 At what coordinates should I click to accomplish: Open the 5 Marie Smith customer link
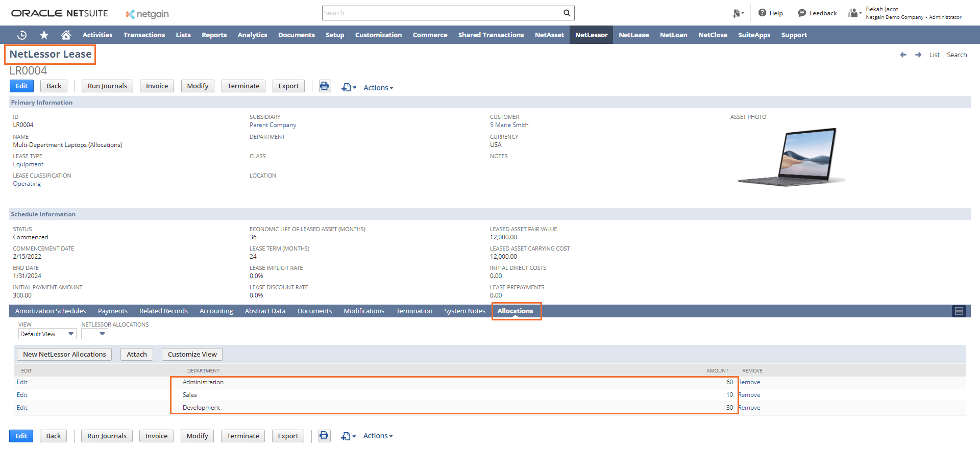click(509, 125)
